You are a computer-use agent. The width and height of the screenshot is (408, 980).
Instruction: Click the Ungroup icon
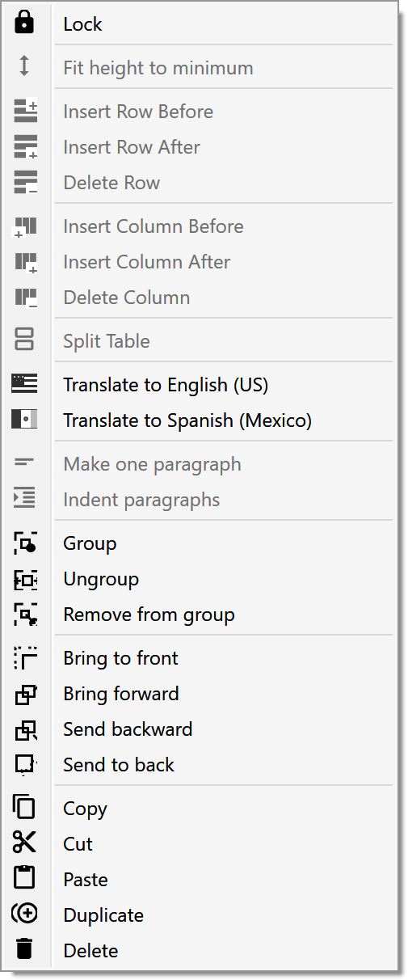(x=25, y=579)
